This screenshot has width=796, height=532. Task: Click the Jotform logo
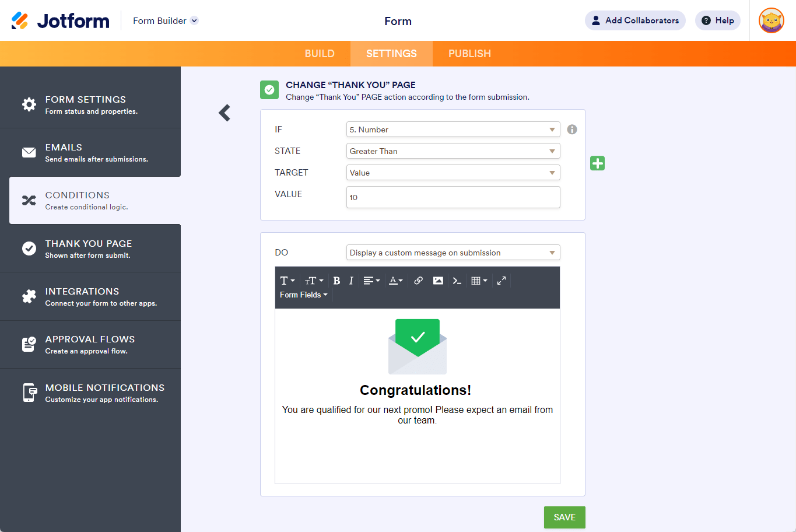[60, 21]
